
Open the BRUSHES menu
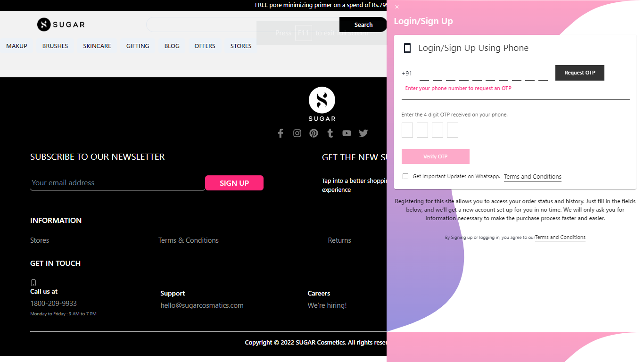coord(55,46)
